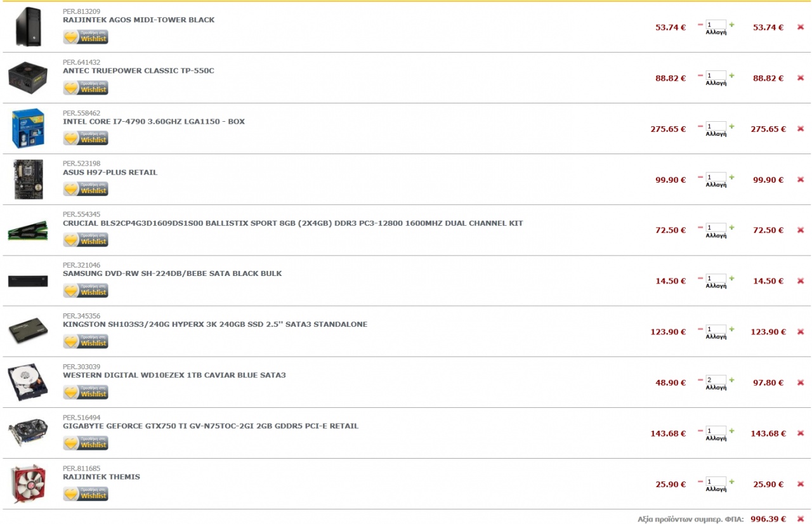Image resolution: width=812 pixels, height=524 pixels.
Task: Click Crucial Ballistix RAM thumbnail
Action: (x=28, y=230)
